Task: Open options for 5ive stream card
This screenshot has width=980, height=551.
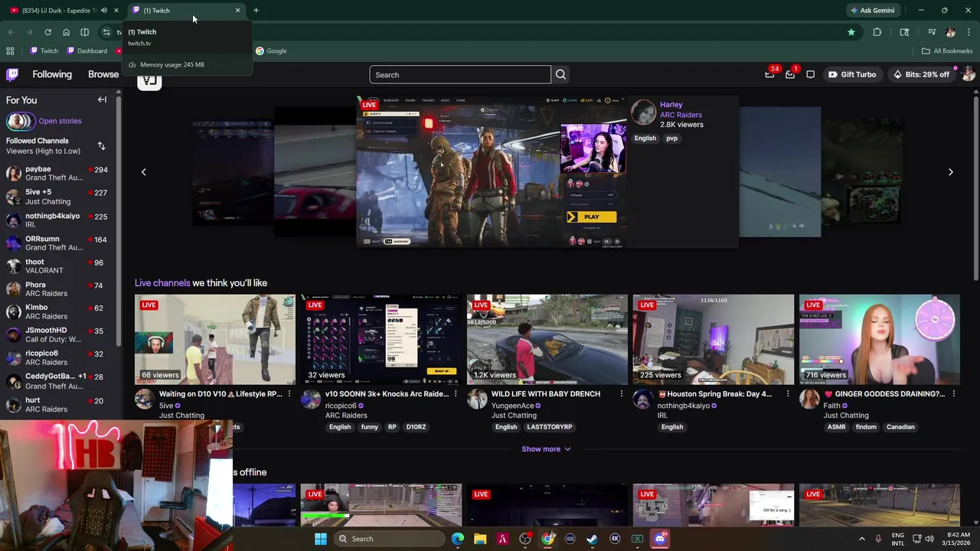Action: (x=289, y=394)
